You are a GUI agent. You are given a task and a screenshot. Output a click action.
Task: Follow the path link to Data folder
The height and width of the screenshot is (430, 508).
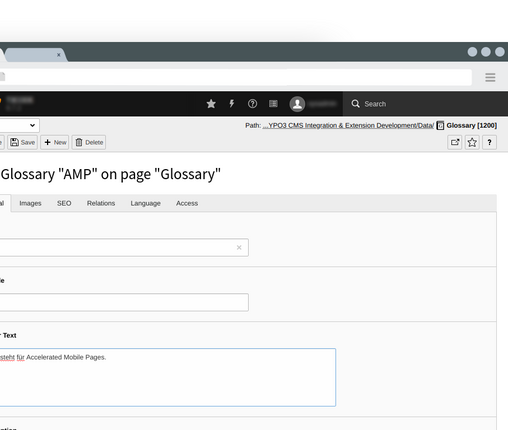pos(348,125)
